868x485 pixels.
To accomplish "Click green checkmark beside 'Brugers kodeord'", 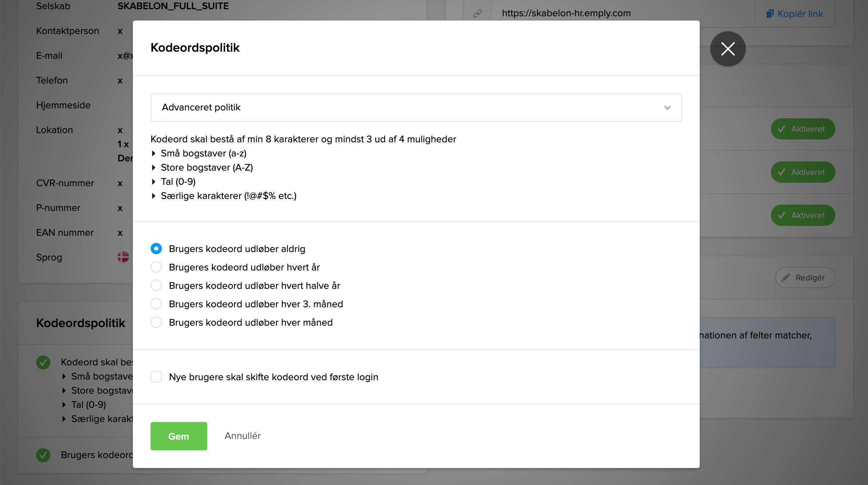I will [43, 455].
